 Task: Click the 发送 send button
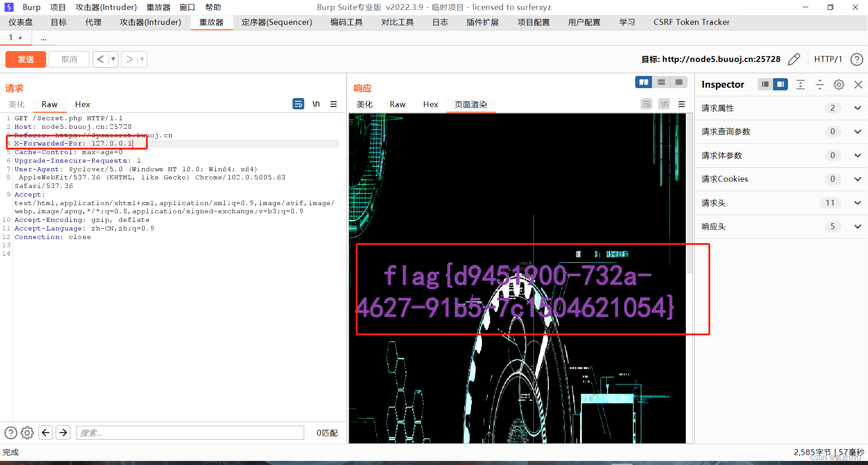[x=25, y=59]
